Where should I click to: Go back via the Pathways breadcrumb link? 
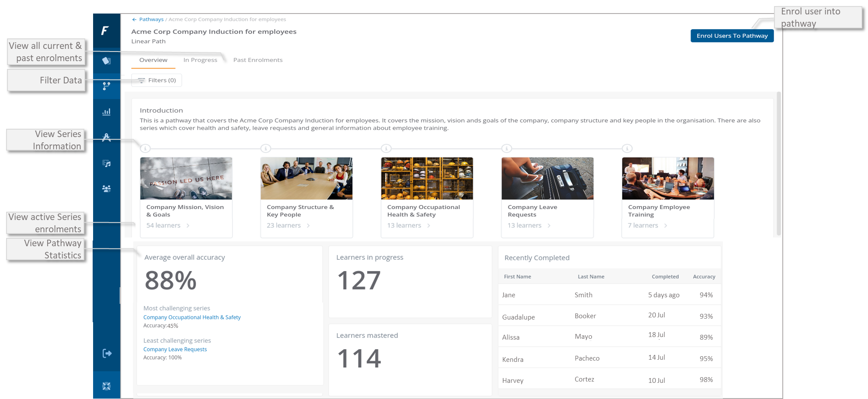(151, 19)
